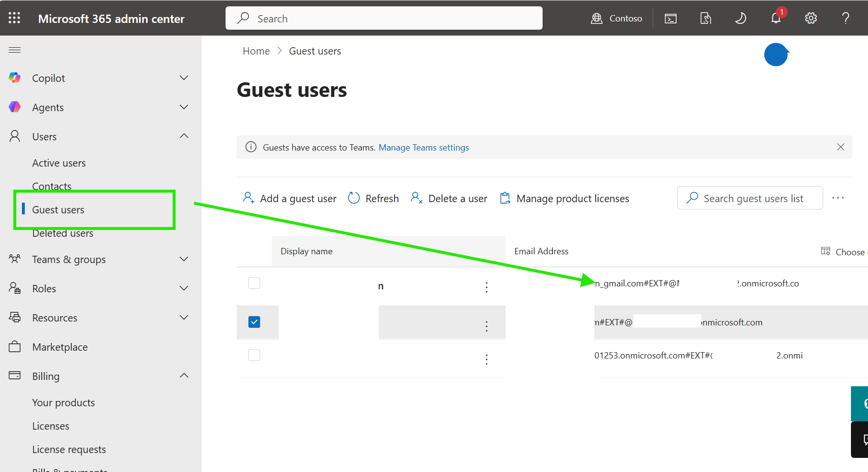Sort by Display name column header
The width and height of the screenshot is (868, 472).
(306, 251)
